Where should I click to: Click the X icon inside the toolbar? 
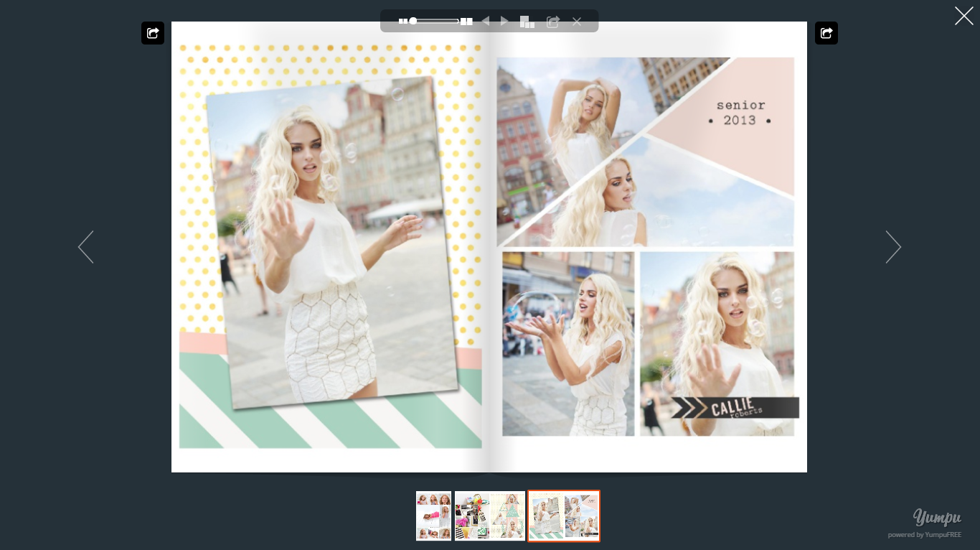pos(577,22)
